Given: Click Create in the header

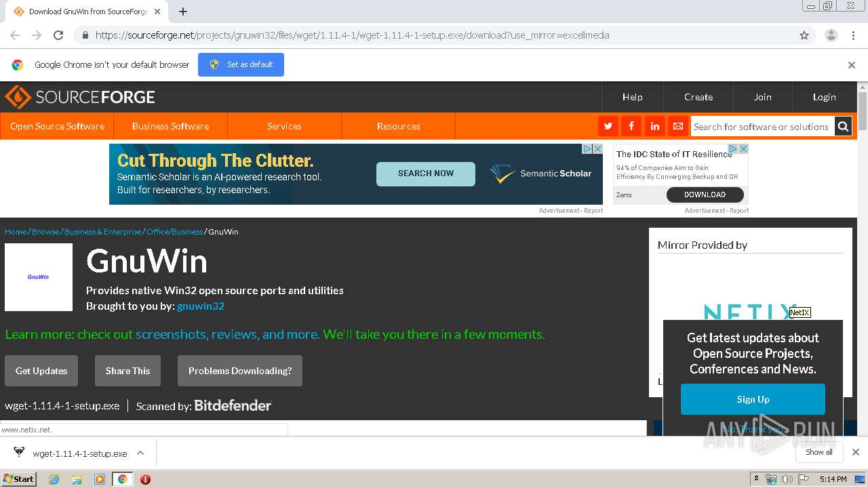Looking at the screenshot, I should coord(698,97).
